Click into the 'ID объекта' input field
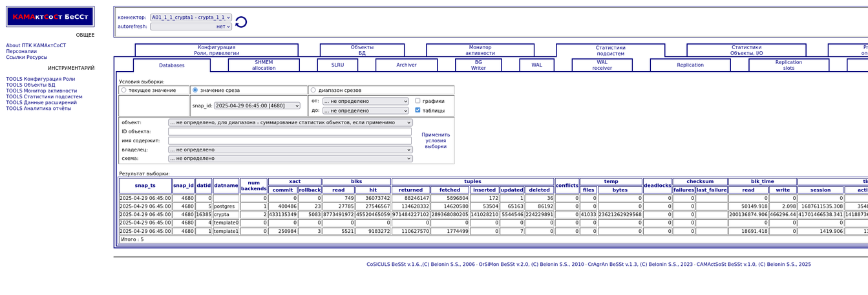 click(x=290, y=132)
